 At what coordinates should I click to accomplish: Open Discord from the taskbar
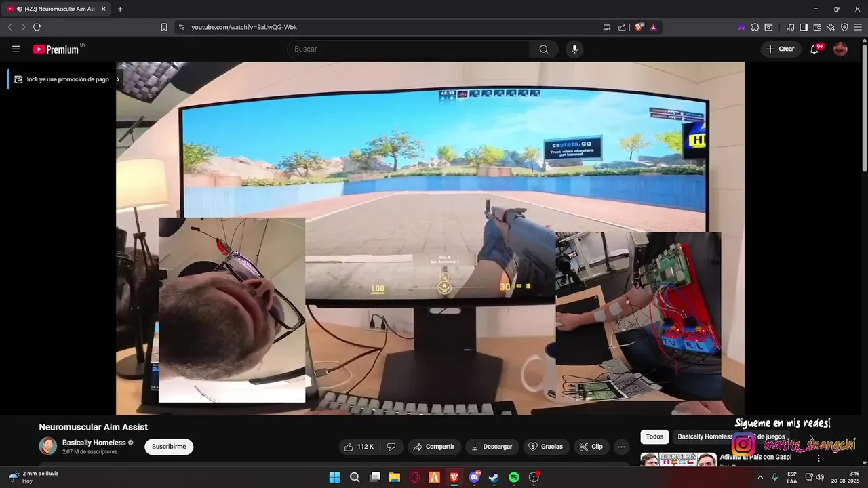coord(474,477)
